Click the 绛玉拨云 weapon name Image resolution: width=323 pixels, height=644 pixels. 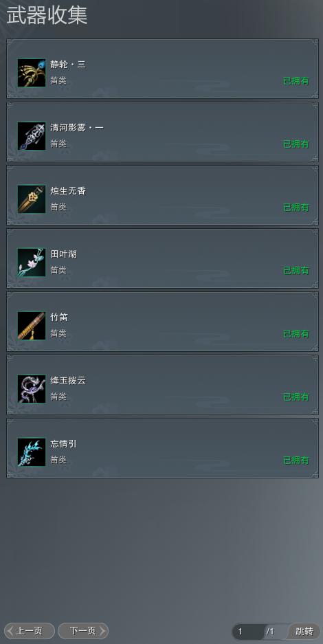coord(68,381)
